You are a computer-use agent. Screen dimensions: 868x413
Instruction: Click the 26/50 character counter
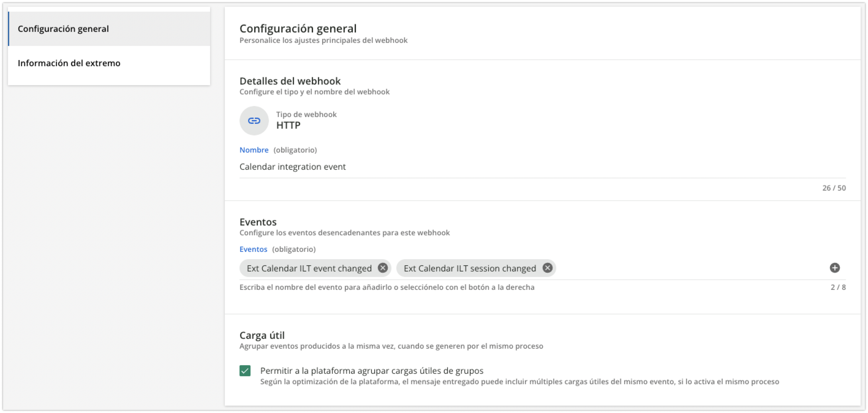point(834,188)
